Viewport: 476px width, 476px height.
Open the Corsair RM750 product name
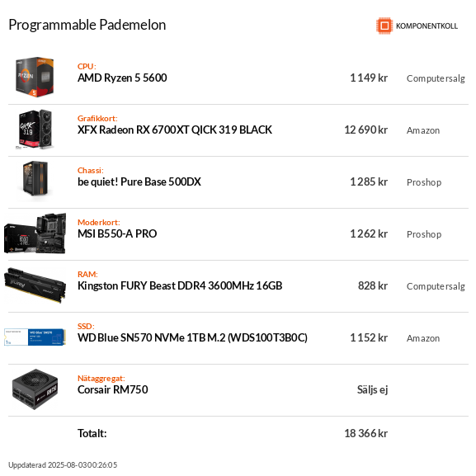coord(113,389)
